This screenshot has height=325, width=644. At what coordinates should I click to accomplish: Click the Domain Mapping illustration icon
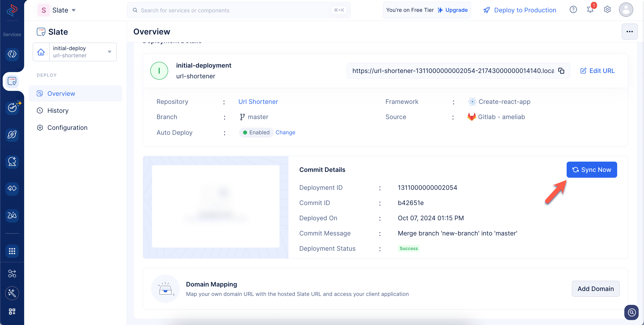tap(165, 289)
